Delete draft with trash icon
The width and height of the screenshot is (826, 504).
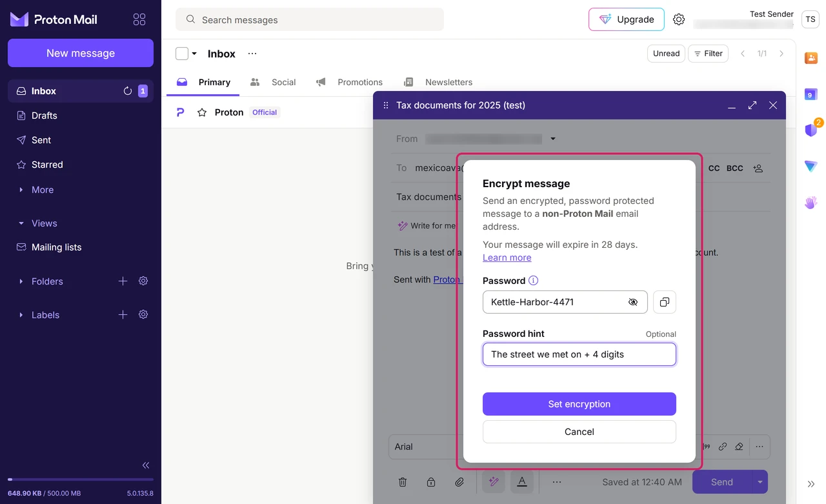403,482
